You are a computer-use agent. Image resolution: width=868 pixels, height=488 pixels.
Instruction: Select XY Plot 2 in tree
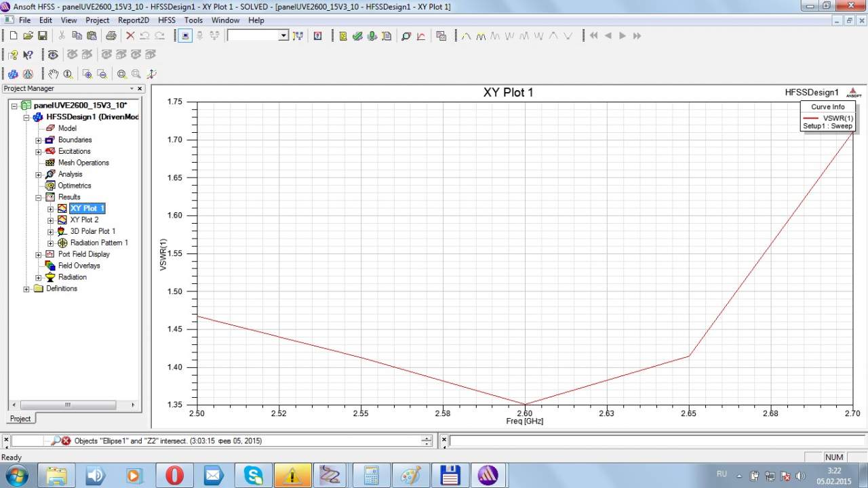[84, 220]
